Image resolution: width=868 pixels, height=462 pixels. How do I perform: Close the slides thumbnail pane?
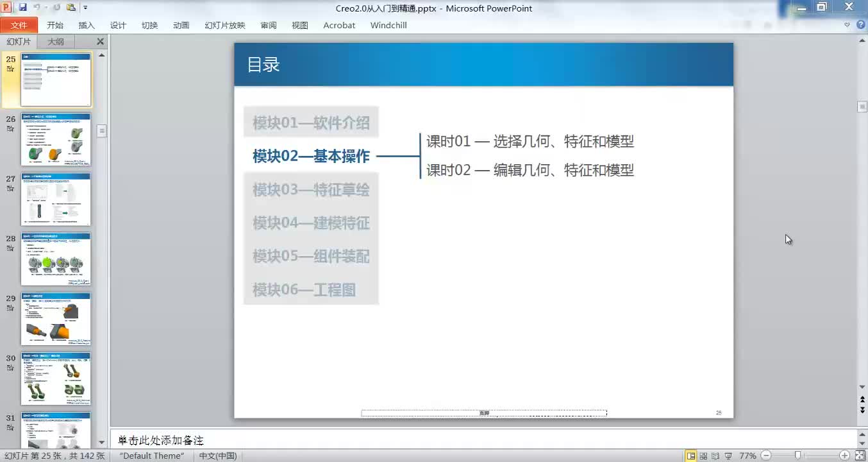[100, 42]
